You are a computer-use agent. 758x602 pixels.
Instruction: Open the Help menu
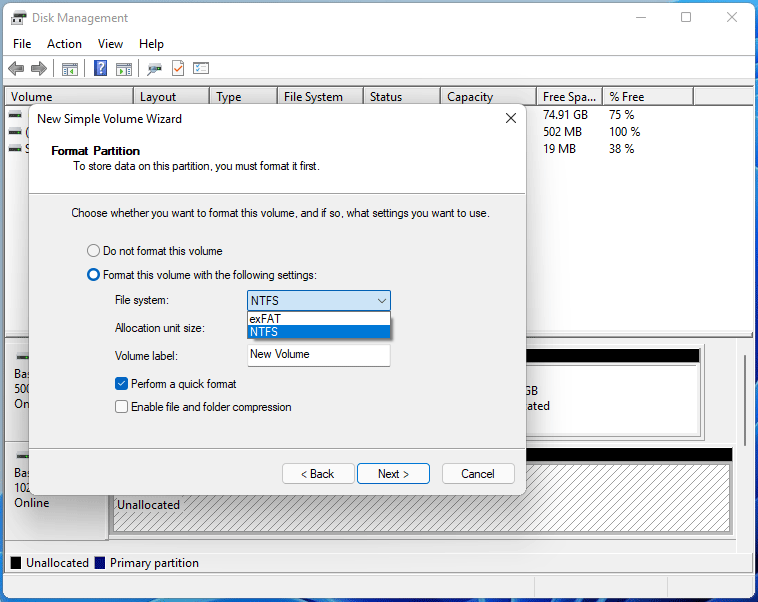[151, 44]
